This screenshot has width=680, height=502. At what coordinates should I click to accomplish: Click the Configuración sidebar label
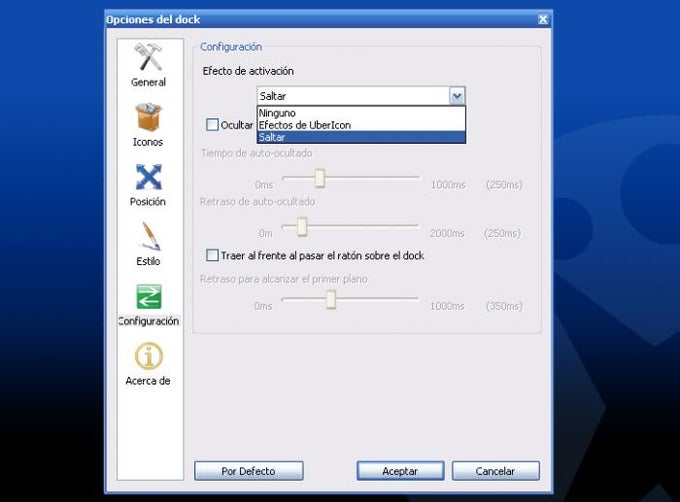148,321
